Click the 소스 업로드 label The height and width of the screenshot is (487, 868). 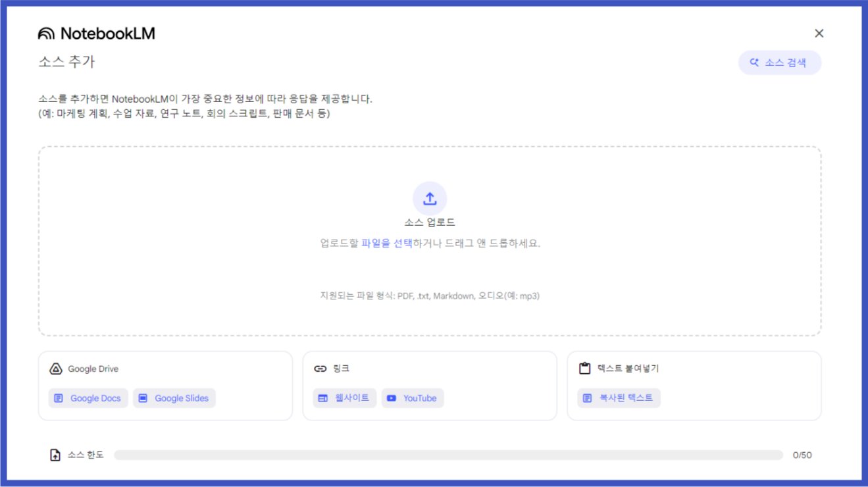tap(430, 222)
